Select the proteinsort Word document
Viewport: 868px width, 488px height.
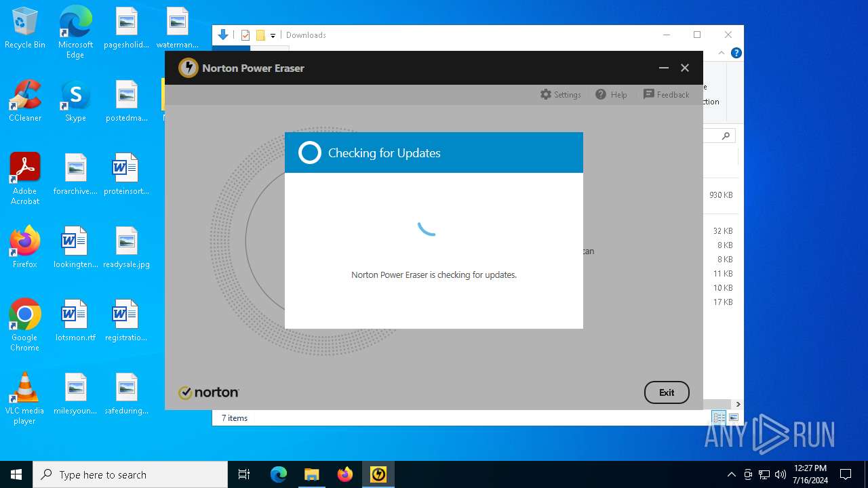(x=126, y=175)
